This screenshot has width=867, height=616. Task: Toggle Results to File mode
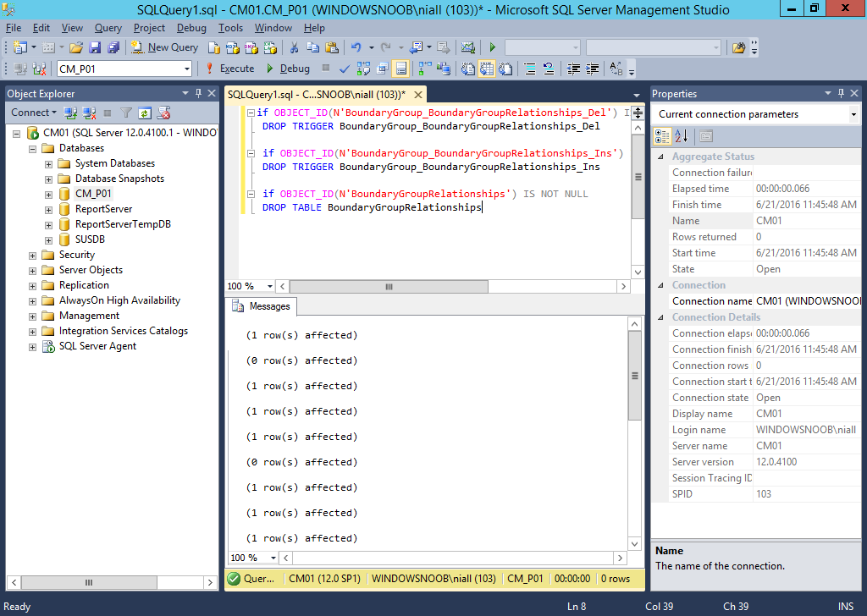point(505,69)
